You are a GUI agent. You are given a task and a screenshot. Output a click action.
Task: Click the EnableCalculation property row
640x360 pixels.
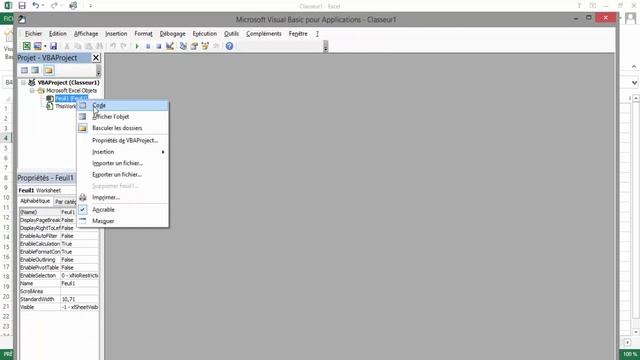tap(59, 244)
